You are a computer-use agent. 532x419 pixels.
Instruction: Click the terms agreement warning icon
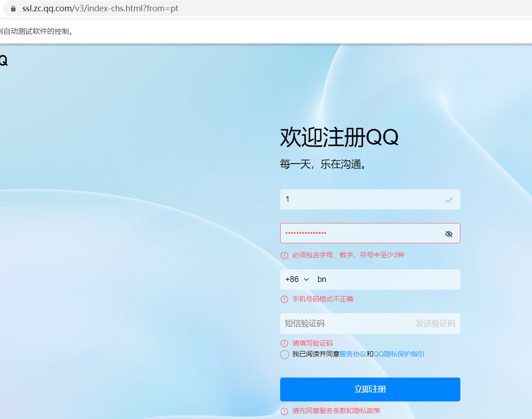click(x=284, y=411)
